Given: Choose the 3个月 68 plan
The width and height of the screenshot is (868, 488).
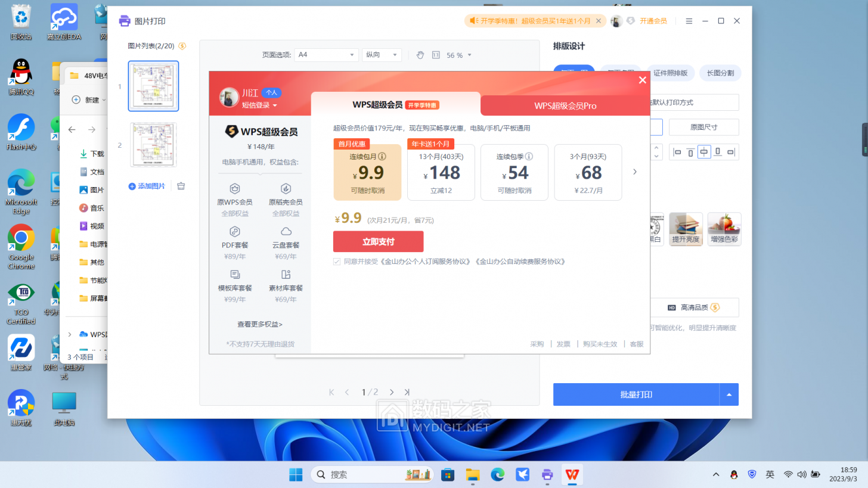Looking at the screenshot, I should click(x=588, y=172).
